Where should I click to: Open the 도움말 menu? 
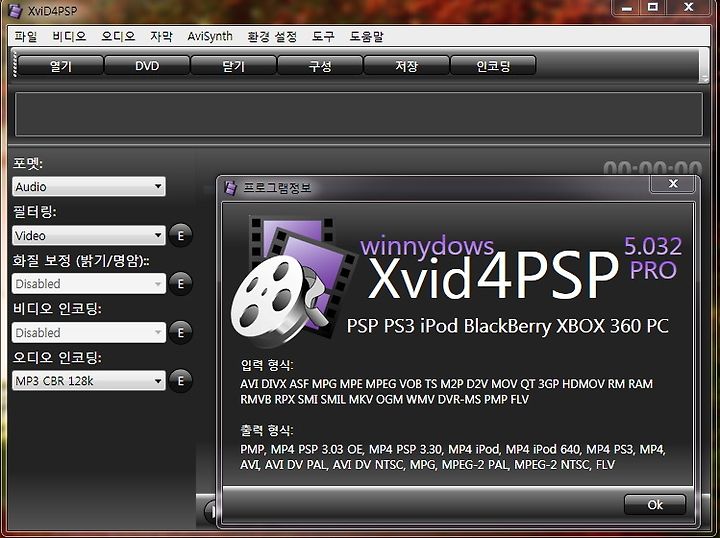(x=366, y=36)
